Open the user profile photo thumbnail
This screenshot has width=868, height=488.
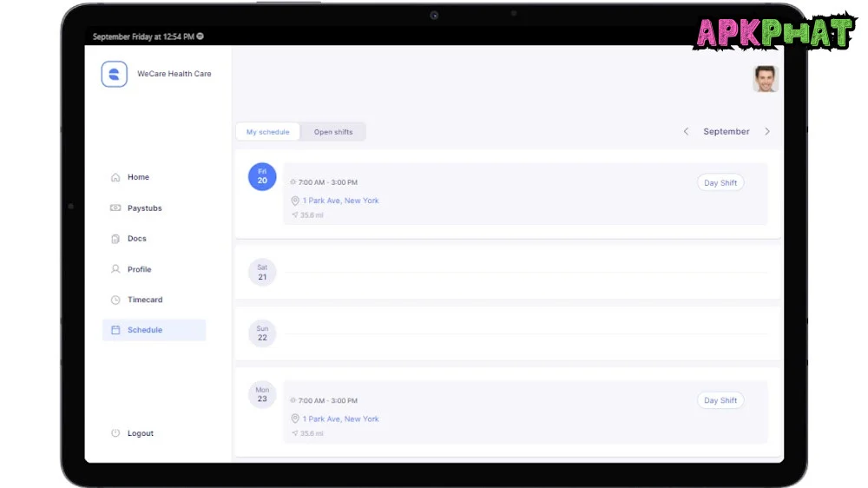click(x=765, y=79)
